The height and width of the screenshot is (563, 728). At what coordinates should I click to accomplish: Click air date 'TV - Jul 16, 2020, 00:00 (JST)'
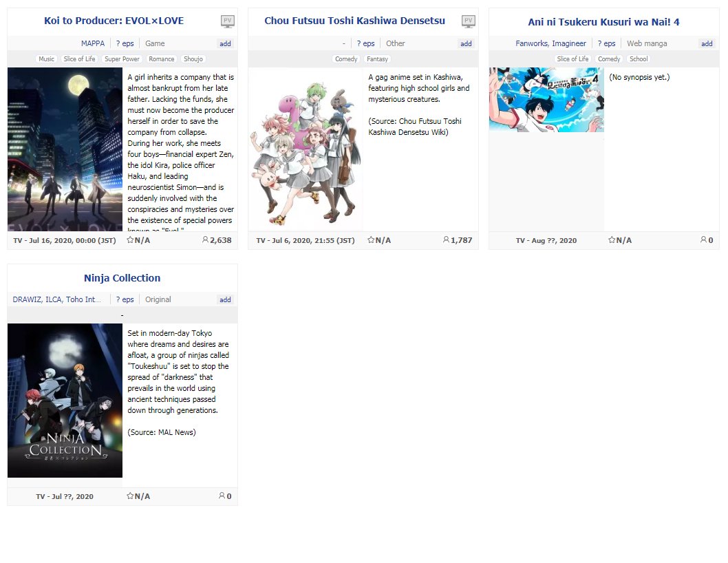tap(65, 241)
